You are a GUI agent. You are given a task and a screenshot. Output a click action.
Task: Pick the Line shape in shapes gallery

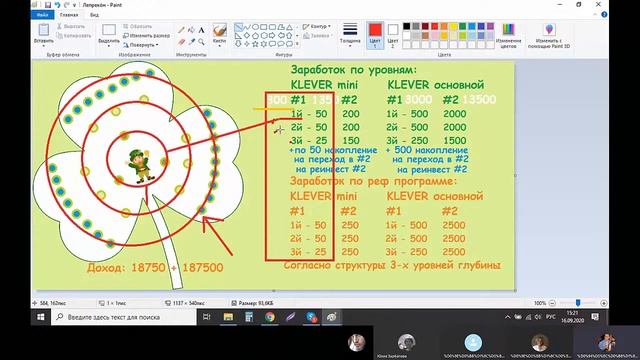tap(238, 27)
